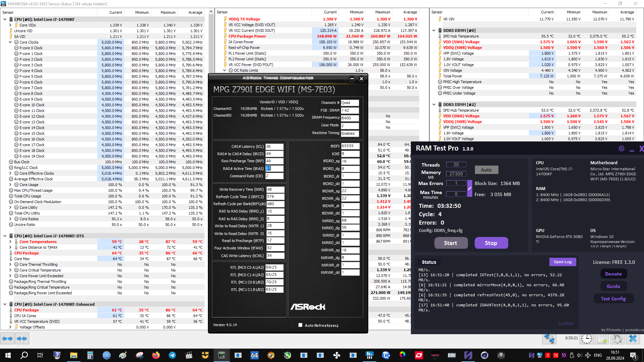Image resolution: width=644 pixels, height=362 pixels.
Task: Open Firefox from the Windows taskbar
Action: coord(156,355)
